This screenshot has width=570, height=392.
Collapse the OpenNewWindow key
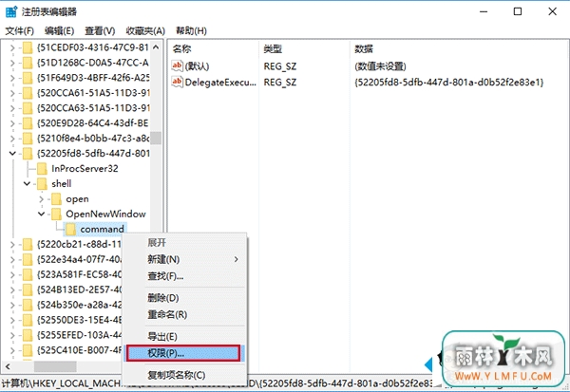click(x=41, y=214)
